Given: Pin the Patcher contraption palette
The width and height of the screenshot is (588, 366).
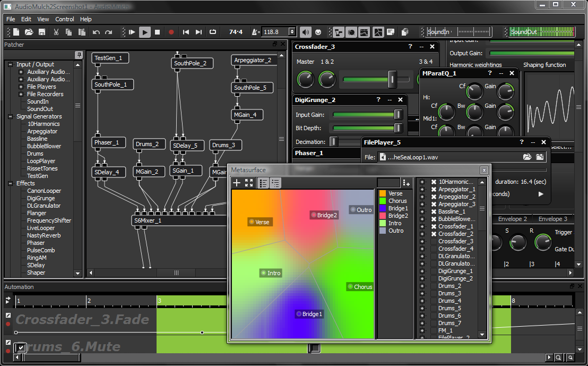Looking at the screenshot, I should point(79,55).
